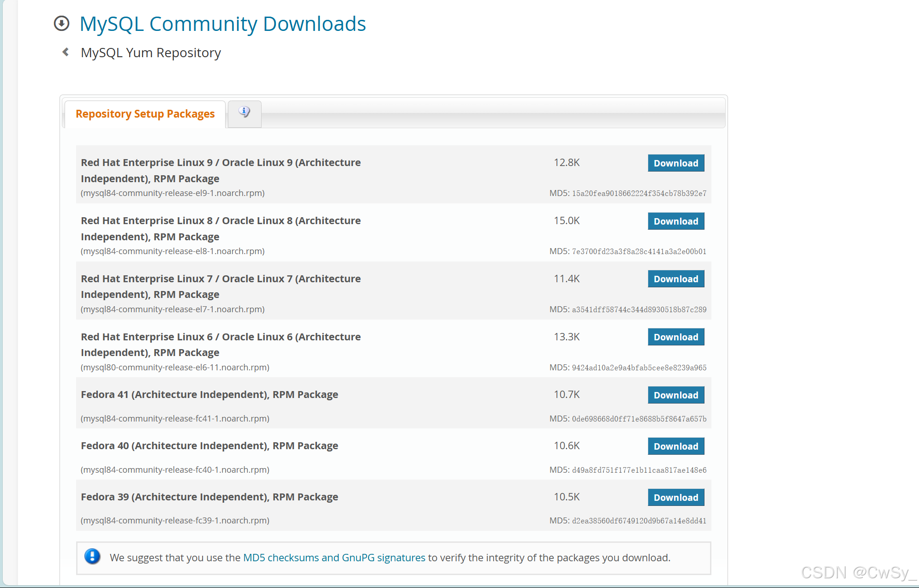Download the Red Hat Enterprise Linux 7 package
The image size is (919, 588).
tap(675, 279)
